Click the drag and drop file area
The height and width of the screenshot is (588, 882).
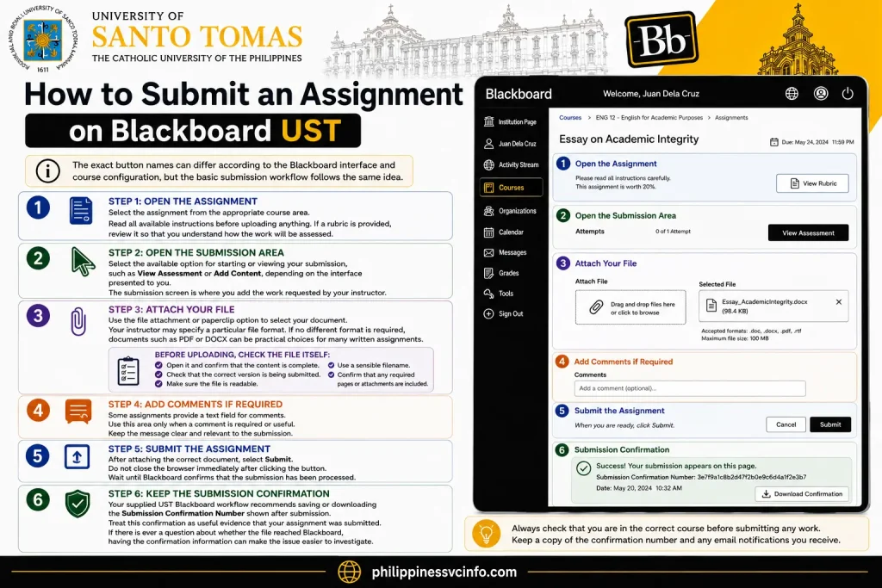[x=630, y=307]
